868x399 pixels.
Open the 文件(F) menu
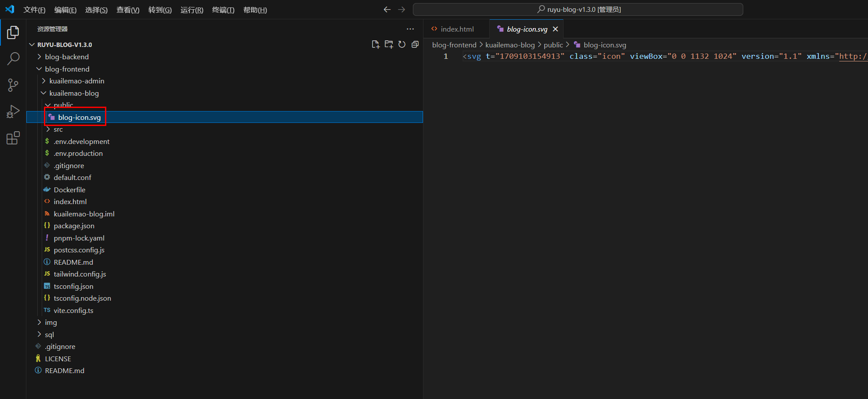pos(34,10)
